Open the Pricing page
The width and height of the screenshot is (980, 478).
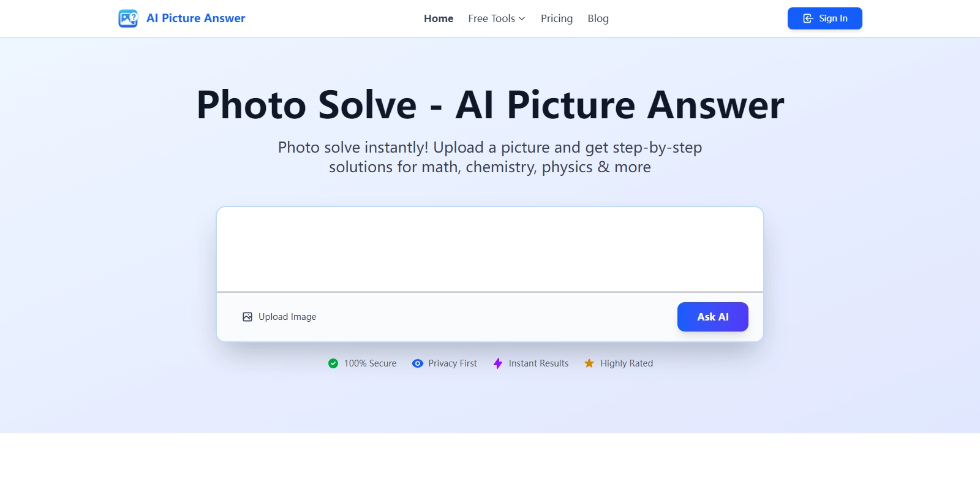557,18
